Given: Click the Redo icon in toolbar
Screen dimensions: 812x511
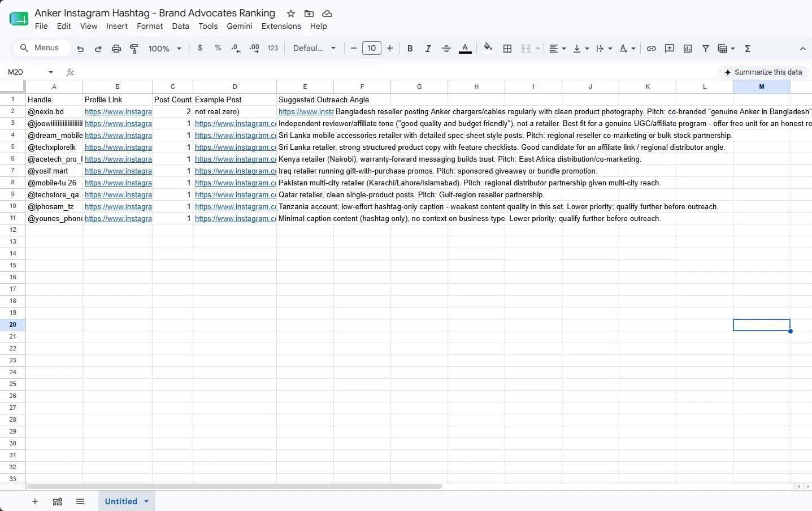Looking at the screenshot, I should tap(98, 49).
